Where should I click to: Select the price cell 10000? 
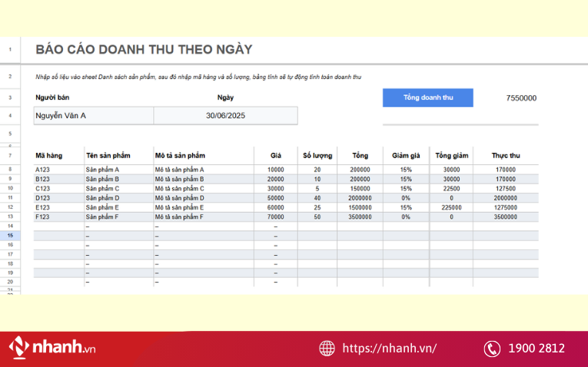point(276,170)
